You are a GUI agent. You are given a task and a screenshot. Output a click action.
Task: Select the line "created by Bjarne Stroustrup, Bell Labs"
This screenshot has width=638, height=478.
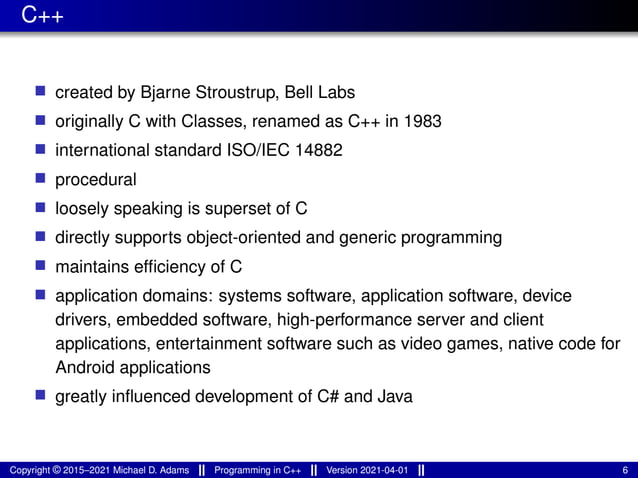coord(205,92)
